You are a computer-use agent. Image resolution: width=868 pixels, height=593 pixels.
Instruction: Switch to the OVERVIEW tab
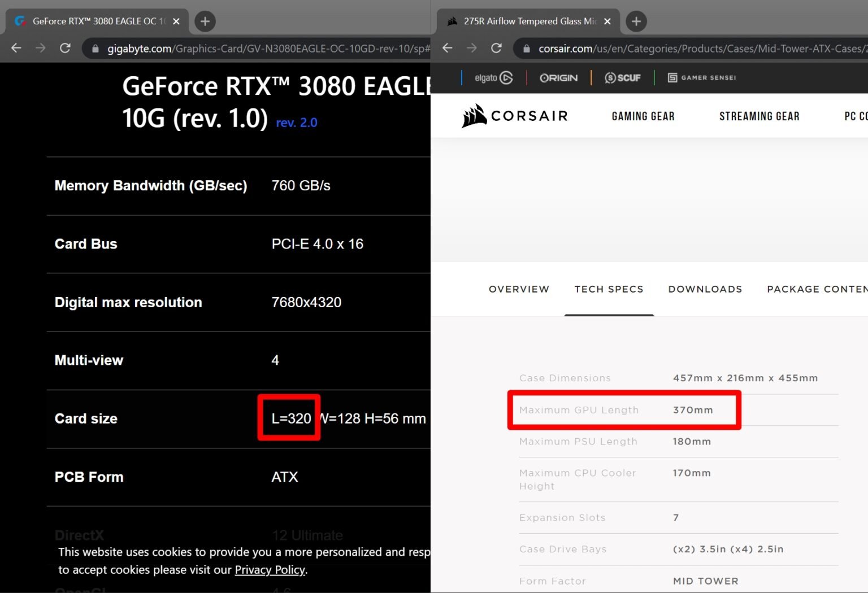[519, 289]
